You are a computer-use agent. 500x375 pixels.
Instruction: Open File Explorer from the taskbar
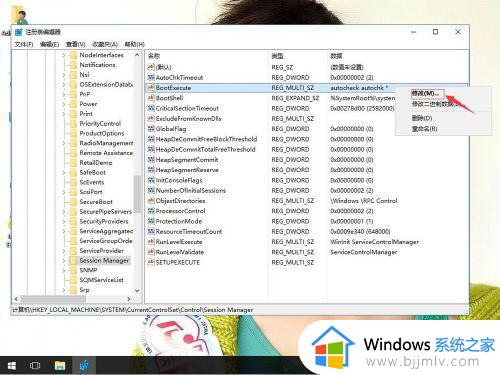click(x=60, y=366)
